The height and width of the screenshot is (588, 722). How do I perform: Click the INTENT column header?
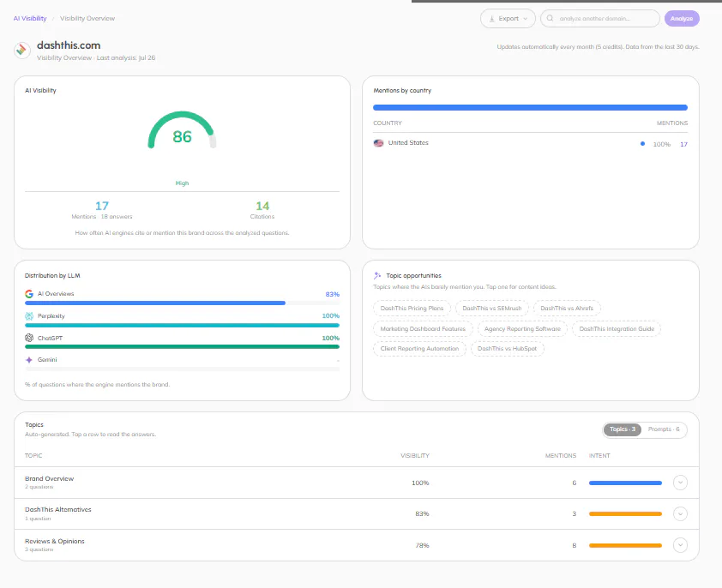pos(599,455)
